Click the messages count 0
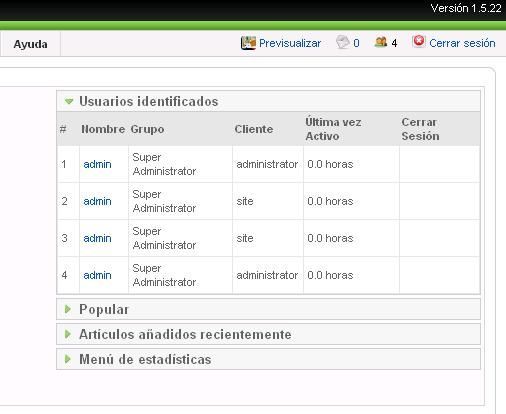The width and height of the screenshot is (506, 414). [x=356, y=43]
